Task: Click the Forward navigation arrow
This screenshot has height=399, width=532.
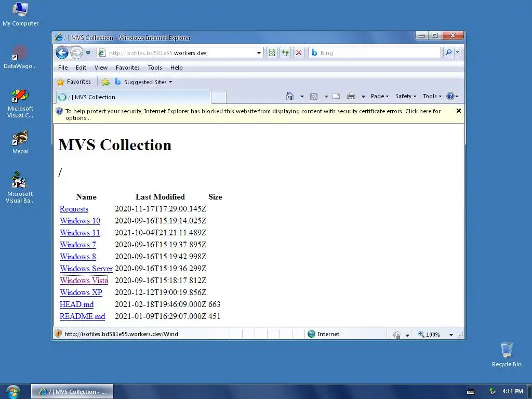Action: point(77,52)
